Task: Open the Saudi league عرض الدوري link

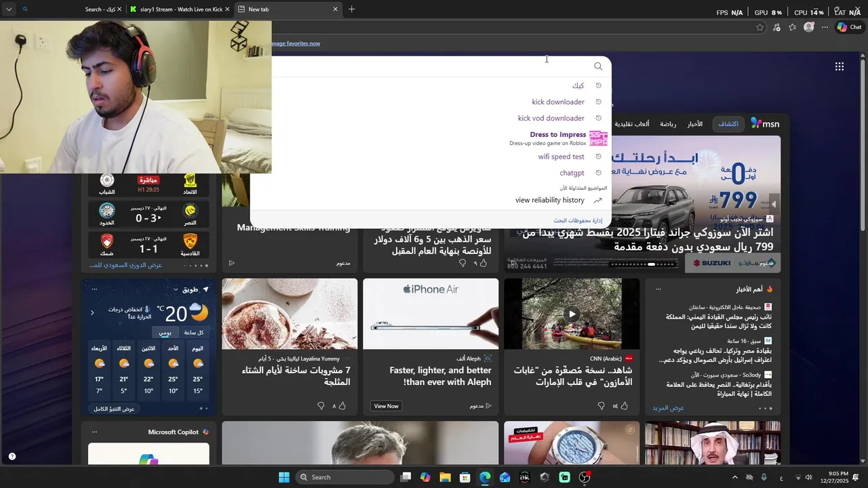Action: click(x=126, y=265)
